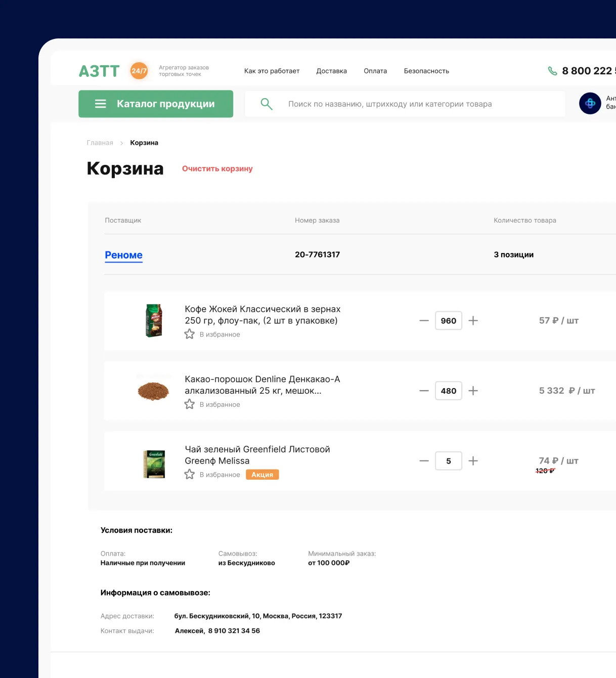Image resolution: width=616 pixels, height=678 pixels.
Task: Click price 57 ₽ / шт
Action: coord(559,321)
